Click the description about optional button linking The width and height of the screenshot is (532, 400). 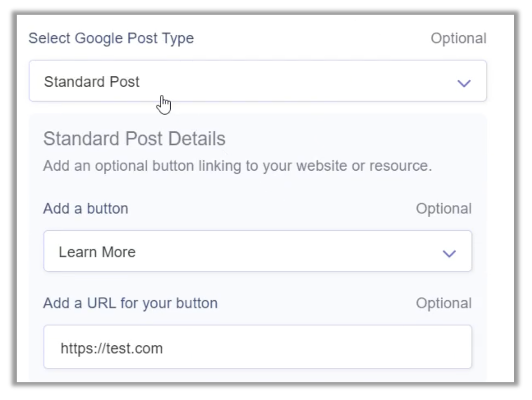tap(237, 166)
